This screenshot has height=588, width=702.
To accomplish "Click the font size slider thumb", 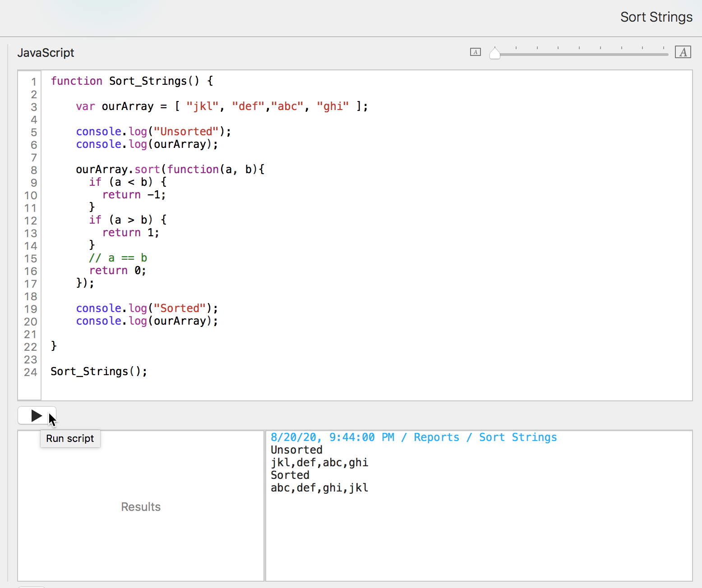I will (x=495, y=54).
